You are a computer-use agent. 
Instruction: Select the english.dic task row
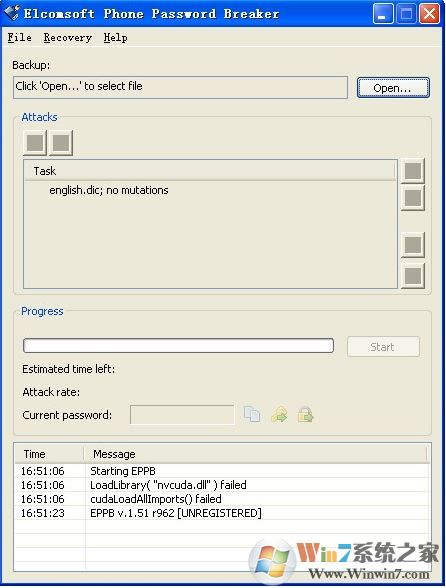pyautogui.click(x=210, y=190)
